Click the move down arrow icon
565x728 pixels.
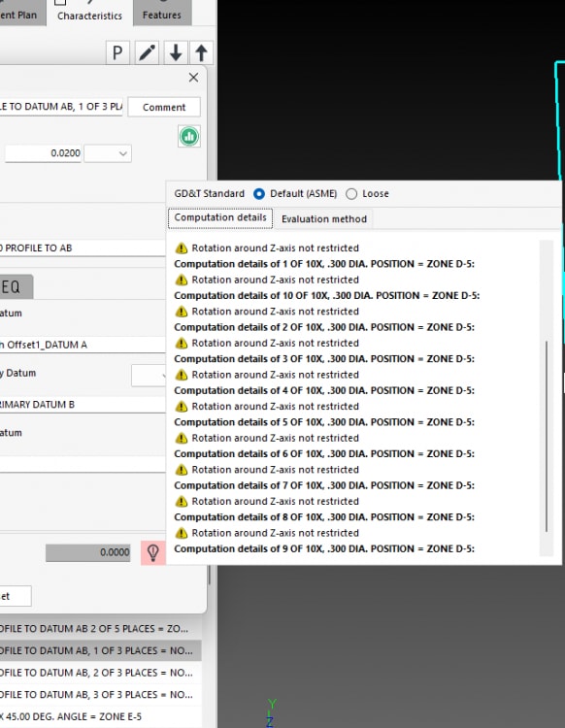point(176,52)
